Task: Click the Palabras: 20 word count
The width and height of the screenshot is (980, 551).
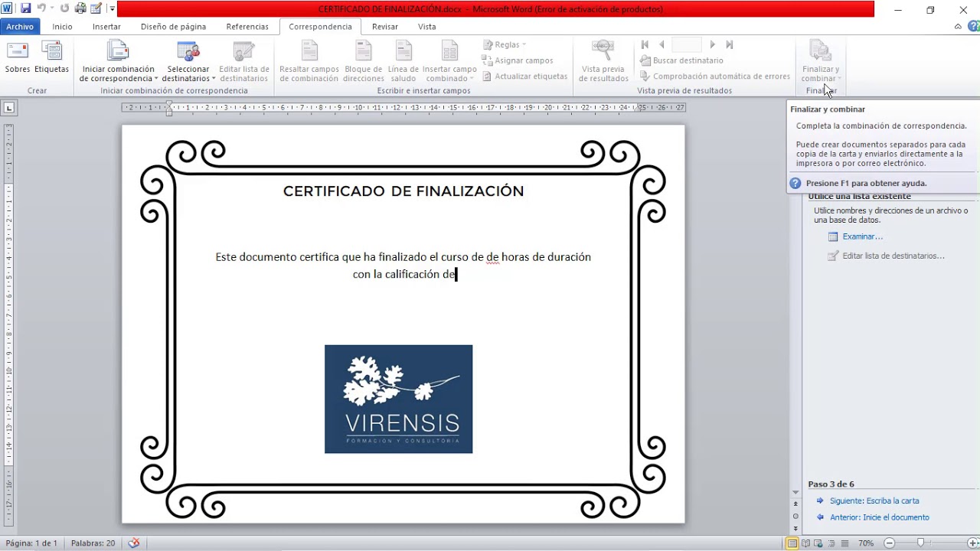Action: (93, 543)
